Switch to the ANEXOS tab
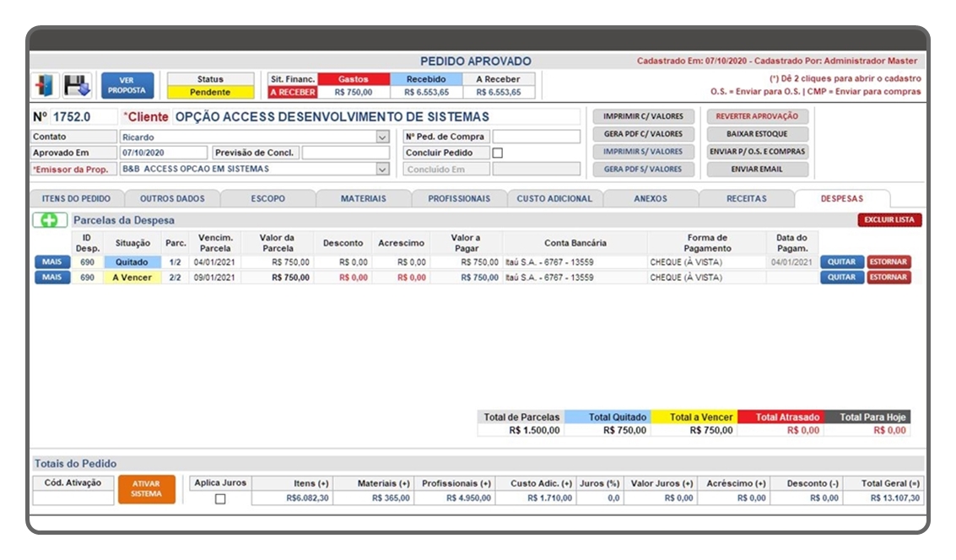The width and height of the screenshot is (956, 560). [651, 199]
